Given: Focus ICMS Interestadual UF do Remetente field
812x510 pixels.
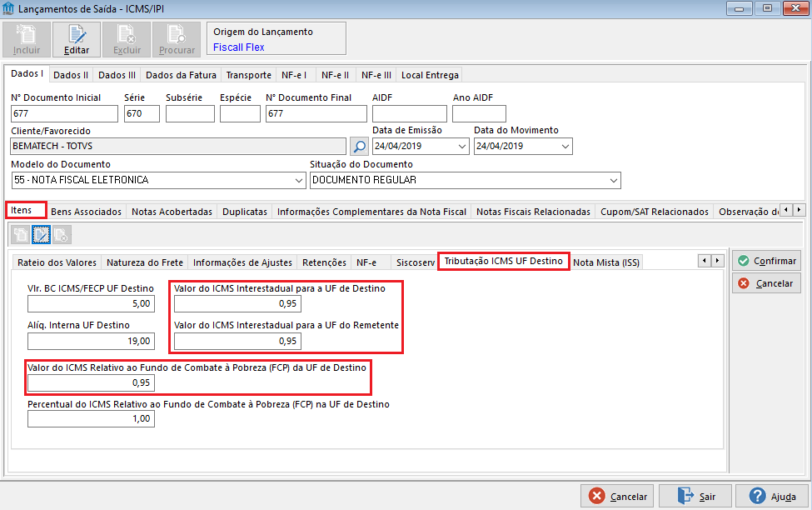Looking at the screenshot, I should click(237, 341).
